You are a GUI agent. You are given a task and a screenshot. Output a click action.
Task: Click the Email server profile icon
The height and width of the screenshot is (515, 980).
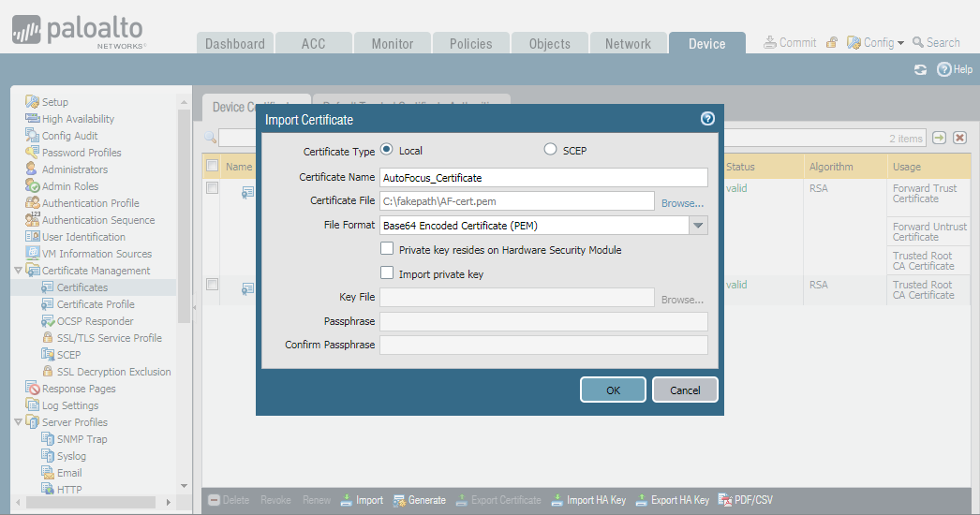click(48, 473)
